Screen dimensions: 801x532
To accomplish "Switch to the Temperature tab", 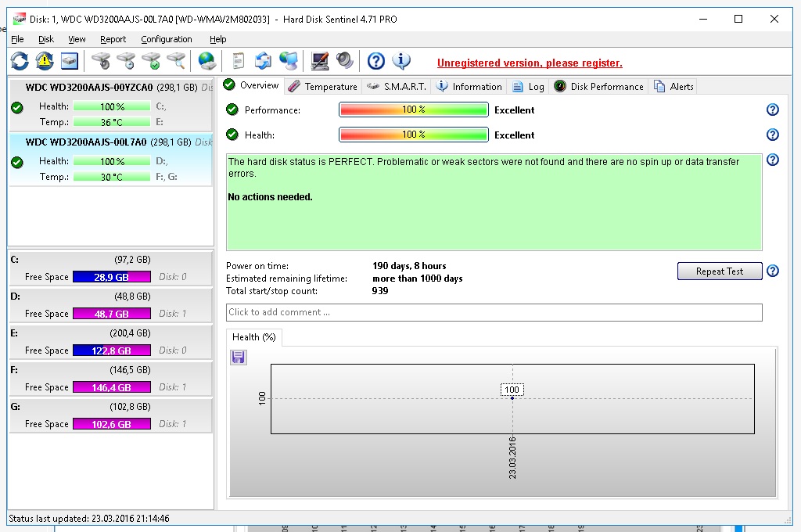I will (x=322, y=87).
